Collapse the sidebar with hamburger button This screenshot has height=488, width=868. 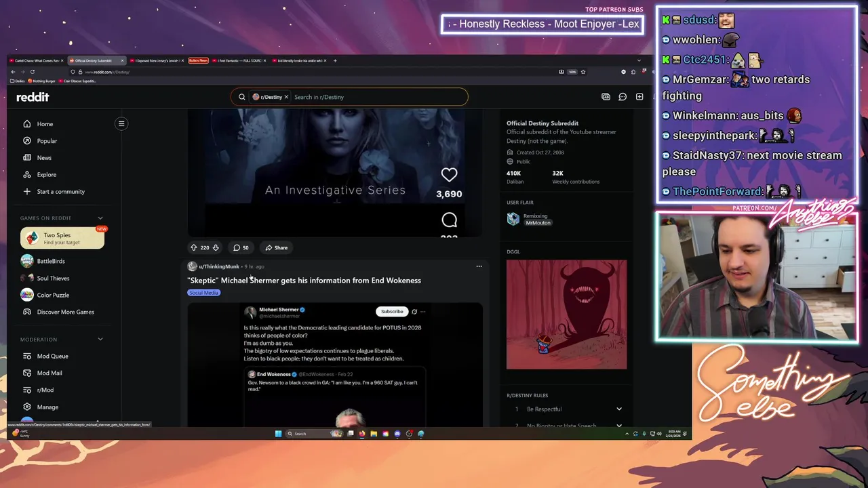pos(121,123)
